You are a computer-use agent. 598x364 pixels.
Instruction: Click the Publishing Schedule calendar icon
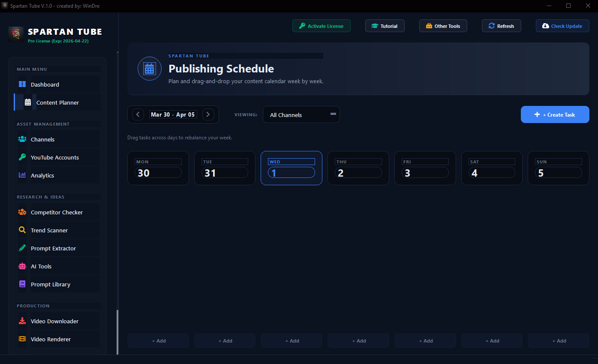click(149, 68)
